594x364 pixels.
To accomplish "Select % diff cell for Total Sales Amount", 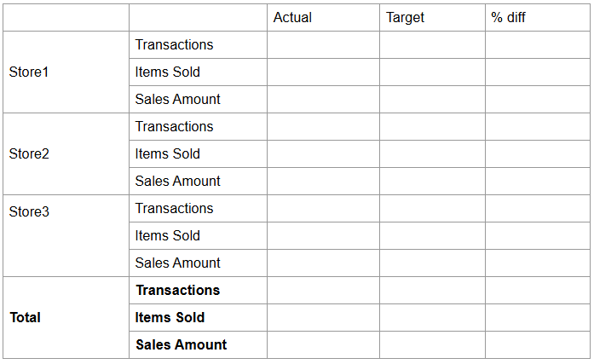I will [537, 345].
